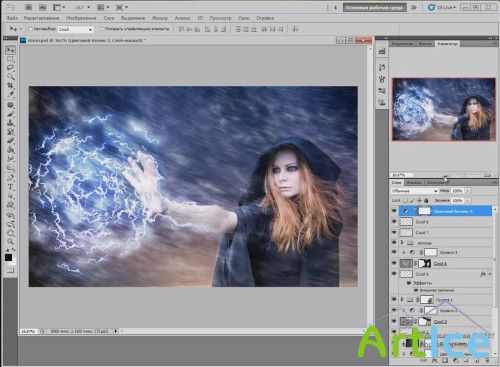Select the Type (T) tool
The height and width of the screenshot is (367, 500).
coord(11,187)
